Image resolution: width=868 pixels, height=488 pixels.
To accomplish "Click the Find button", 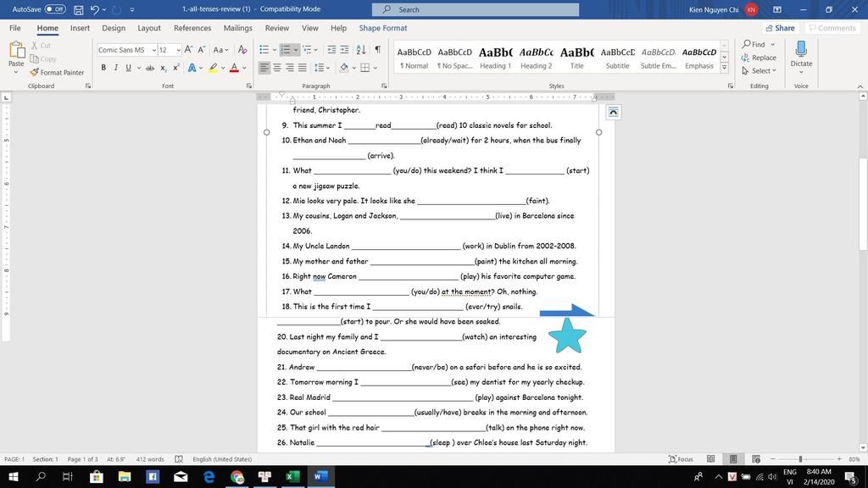I will click(x=754, y=44).
